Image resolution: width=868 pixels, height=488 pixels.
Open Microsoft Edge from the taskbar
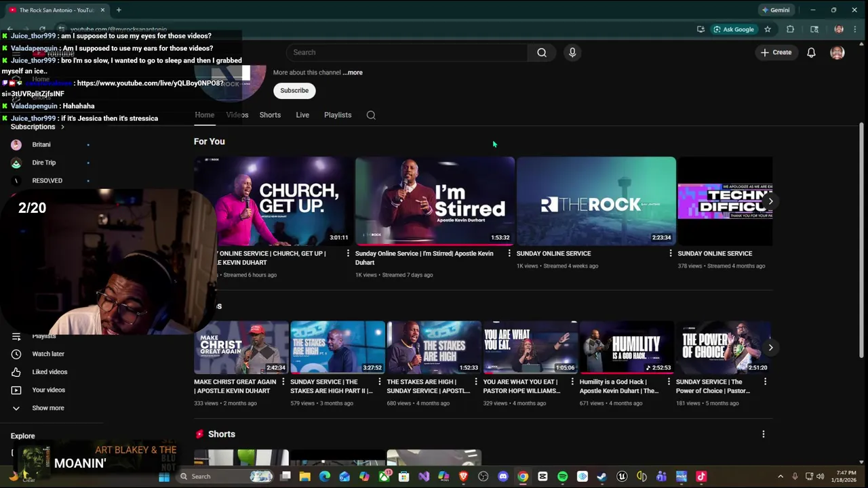point(325,476)
